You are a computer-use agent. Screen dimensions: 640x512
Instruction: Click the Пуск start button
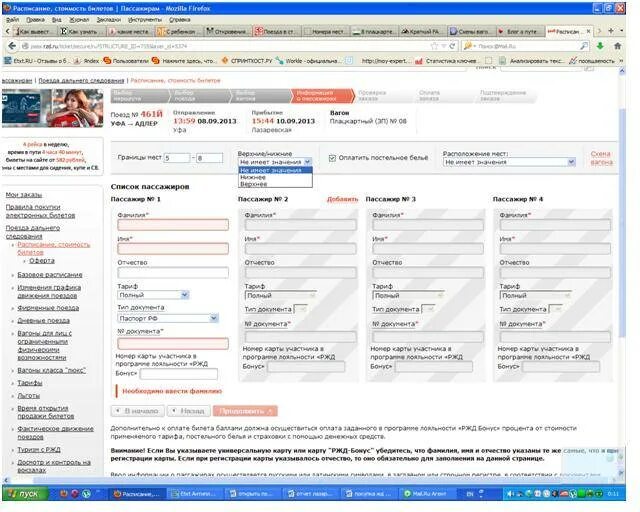(24, 494)
